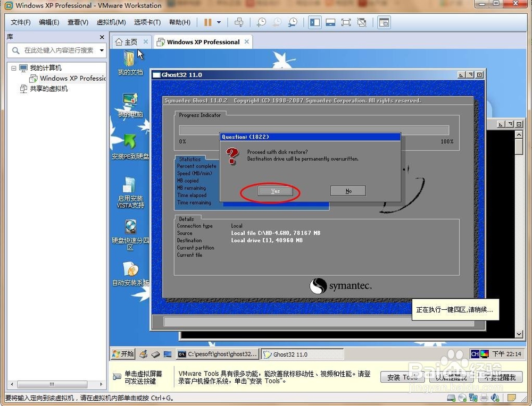Close the Windows XP Professional tab

pyautogui.click(x=247, y=41)
